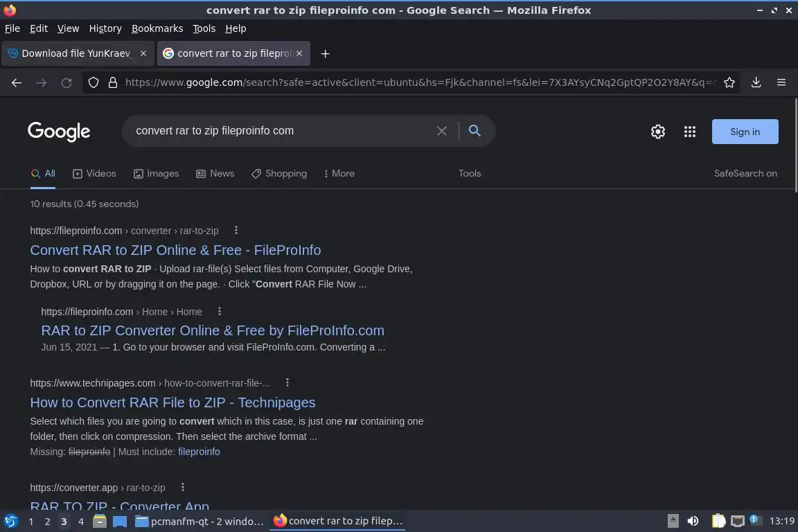Image resolution: width=798 pixels, height=532 pixels.
Task: Click the 13:19 taskbar clock
Action: tap(781, 521)
